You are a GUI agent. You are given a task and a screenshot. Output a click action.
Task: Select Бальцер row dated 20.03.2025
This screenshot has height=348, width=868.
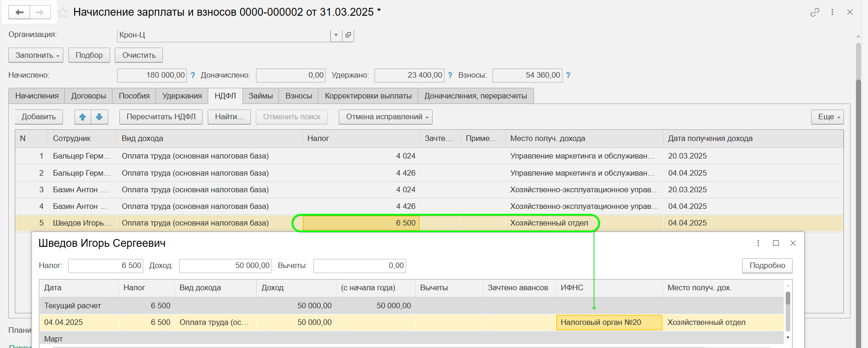click(x=429, y=156)
